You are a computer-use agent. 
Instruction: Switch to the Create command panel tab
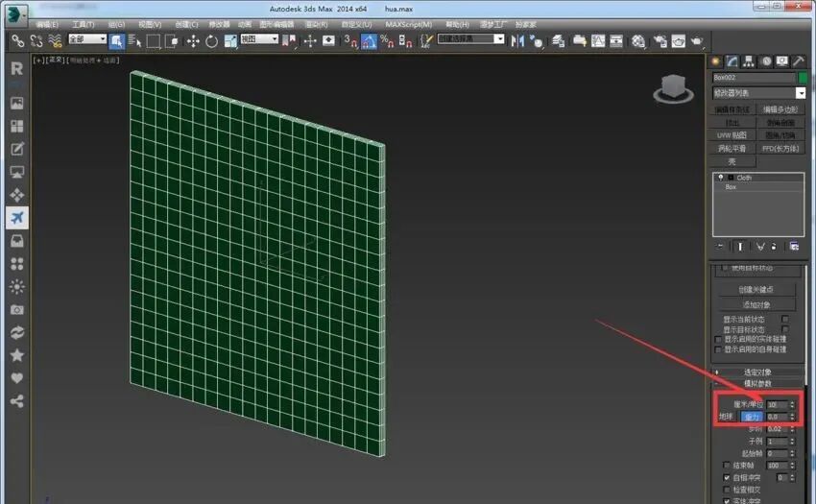[x=716, y=61]
